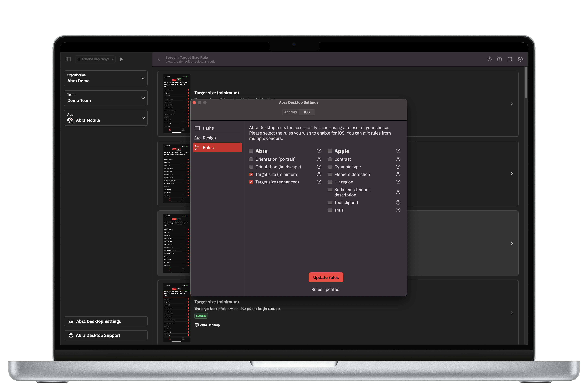The width and height of the screenshot is (588, 387).
Task: Enable all Apple rules checkbox
Action: click(330, 151)
